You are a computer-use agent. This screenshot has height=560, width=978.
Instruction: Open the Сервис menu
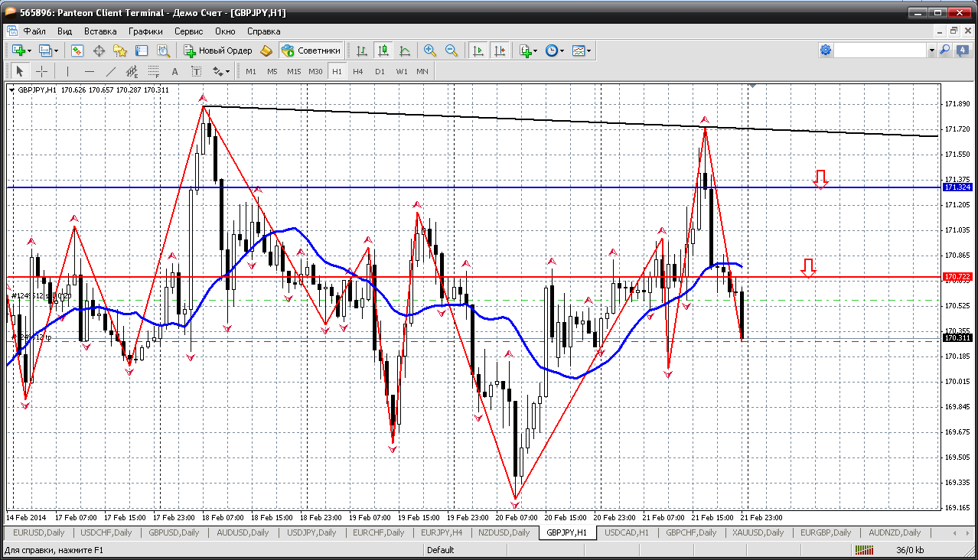tap(188, 31)
